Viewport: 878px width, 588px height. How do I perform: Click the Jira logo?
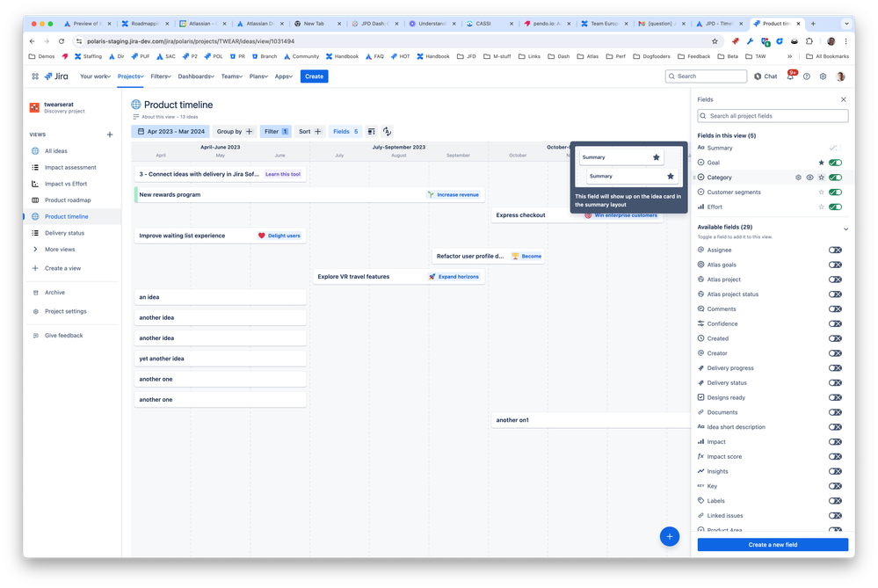pyautogui.click(x=56, y=76)
